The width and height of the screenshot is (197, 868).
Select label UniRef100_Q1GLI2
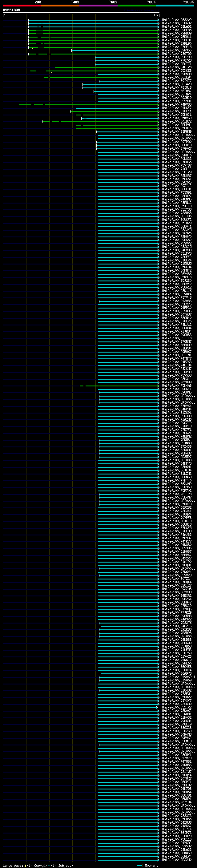coord(177,169)
